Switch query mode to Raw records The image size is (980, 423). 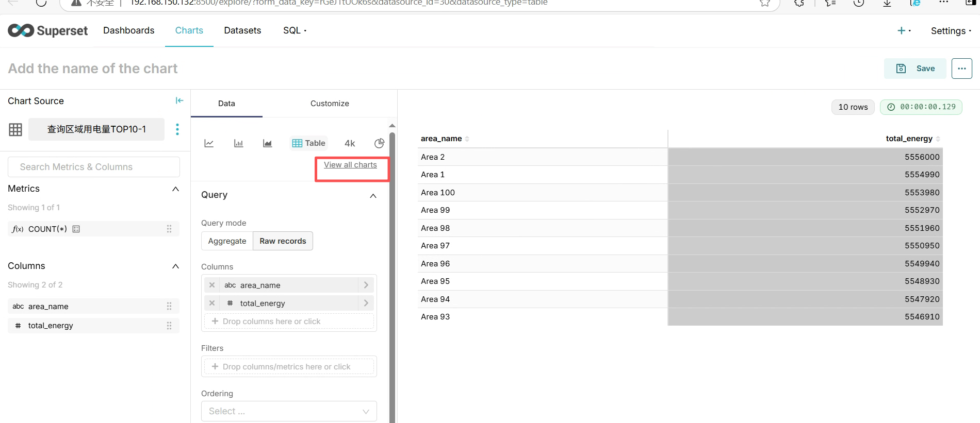click(283, 241)
